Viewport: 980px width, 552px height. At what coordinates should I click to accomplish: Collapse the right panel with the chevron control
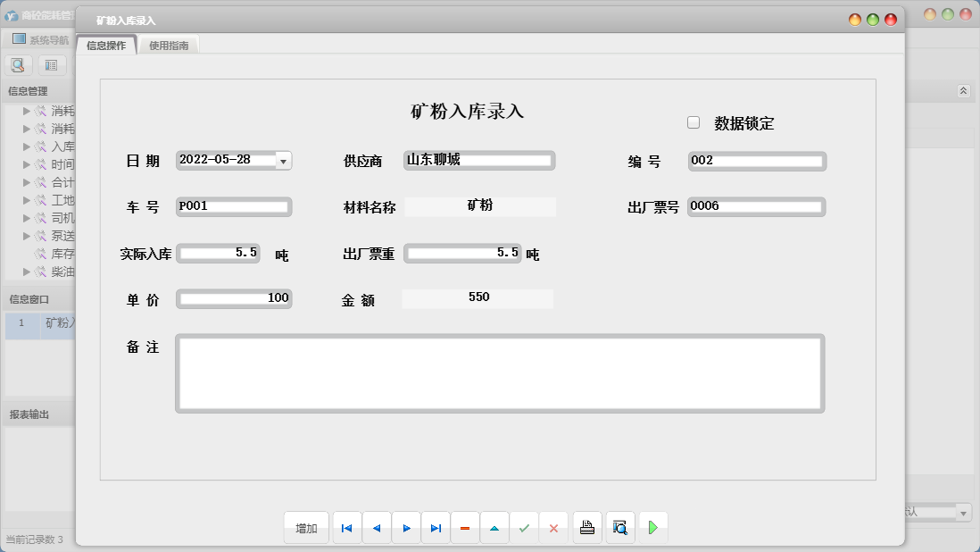(962, 89)
